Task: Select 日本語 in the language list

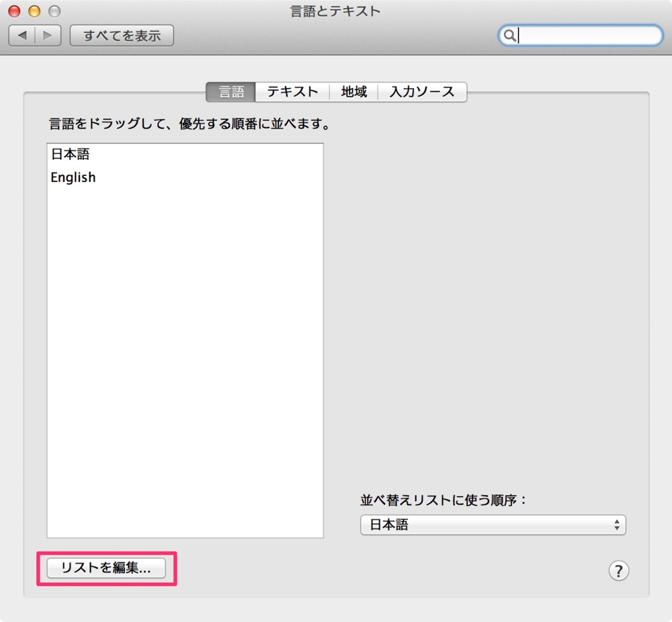Action: tap(185, 154)
